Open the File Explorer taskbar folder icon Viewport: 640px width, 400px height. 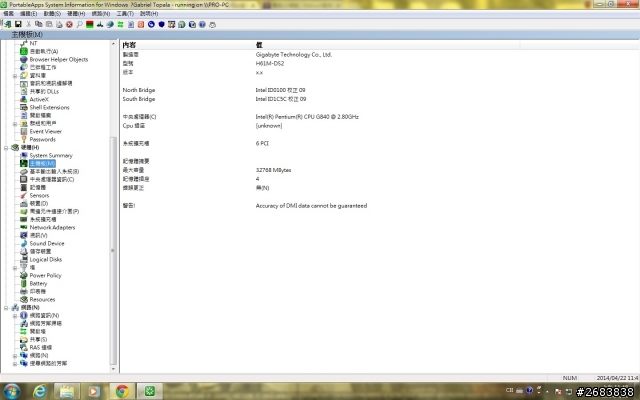(67, 392)
